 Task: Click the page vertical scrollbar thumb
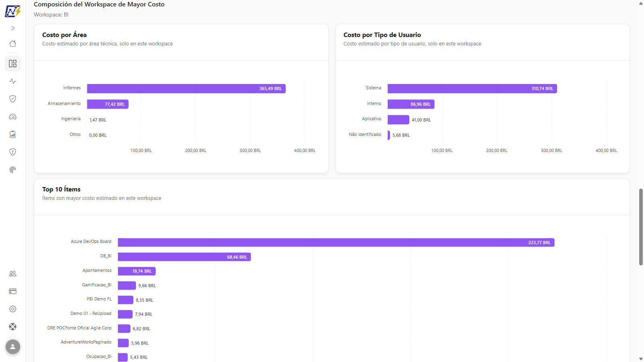click(x=641, y=227)
